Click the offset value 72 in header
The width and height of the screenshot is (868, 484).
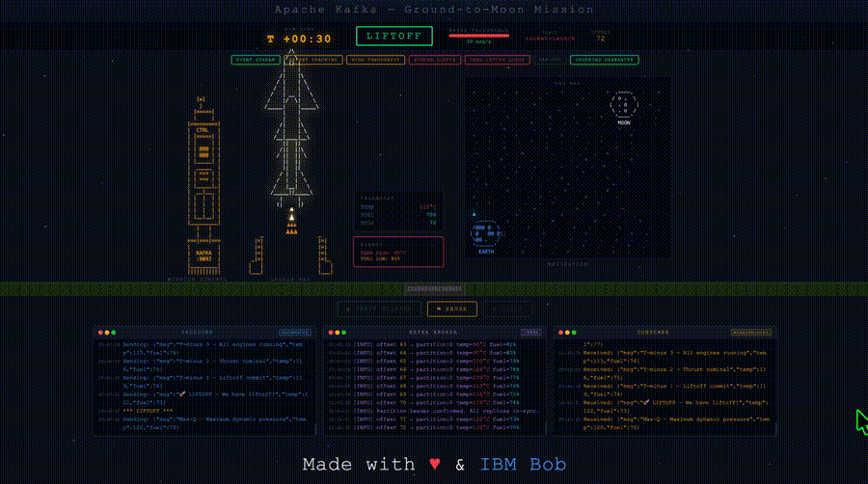pos(601,39)
